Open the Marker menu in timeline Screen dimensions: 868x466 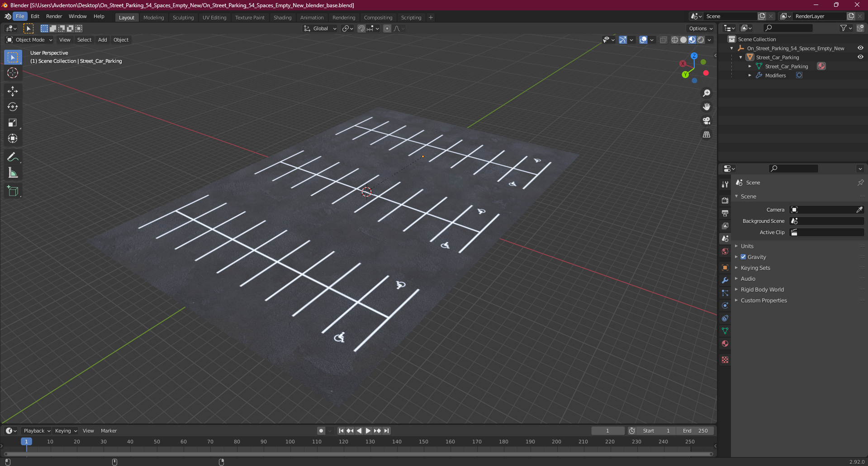point(109,431)
